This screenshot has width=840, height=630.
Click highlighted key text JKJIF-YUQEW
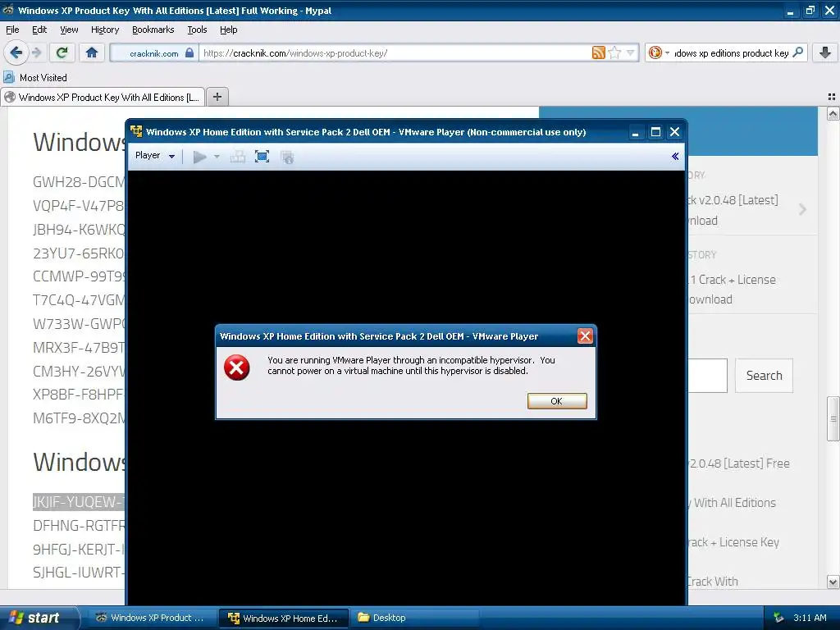click(79, 502)
